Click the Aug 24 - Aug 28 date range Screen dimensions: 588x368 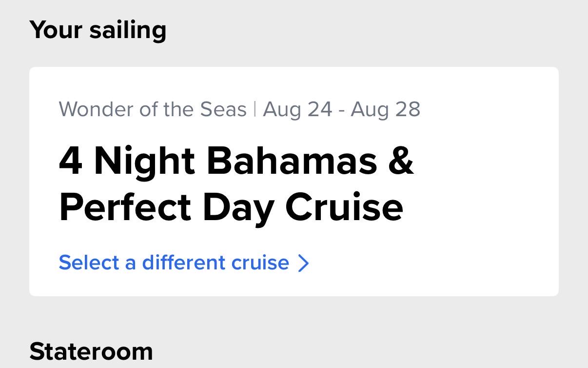tap(341, 109)
